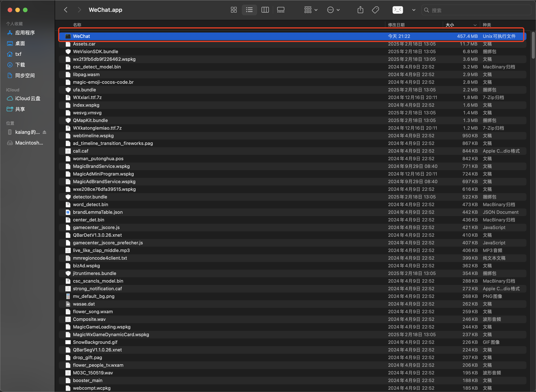Click the csc_detect_model.bin file icon
This screenshot has width=536, height=392.
tap(68, 67)
